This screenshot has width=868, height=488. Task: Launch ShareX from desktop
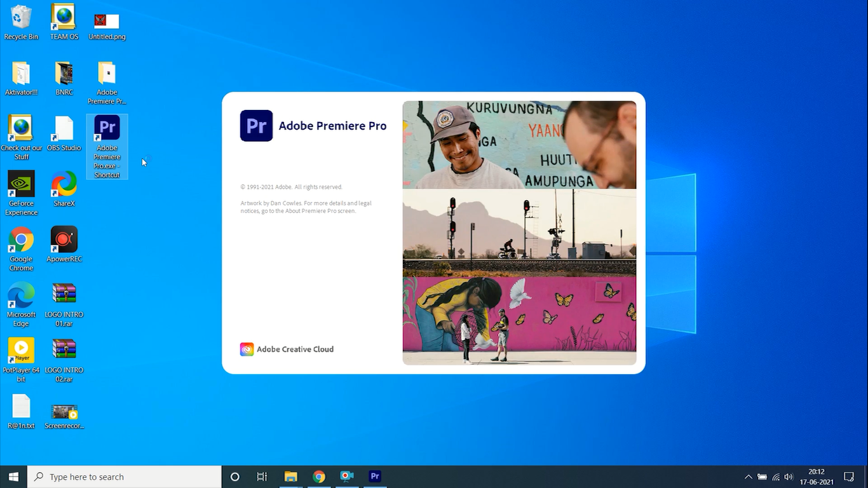[64, 189]
